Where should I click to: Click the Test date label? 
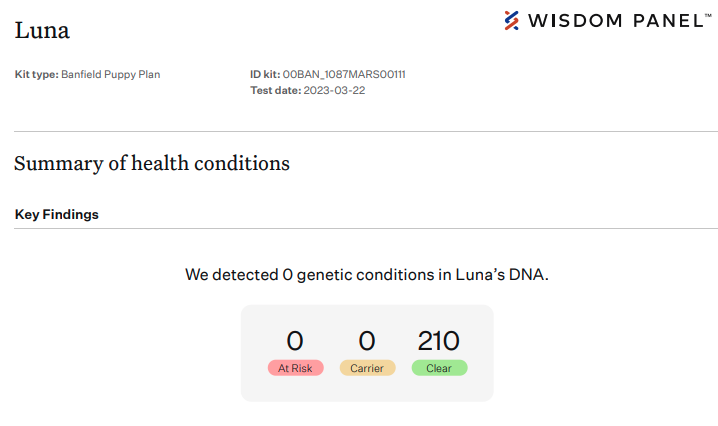click(276, 90)
